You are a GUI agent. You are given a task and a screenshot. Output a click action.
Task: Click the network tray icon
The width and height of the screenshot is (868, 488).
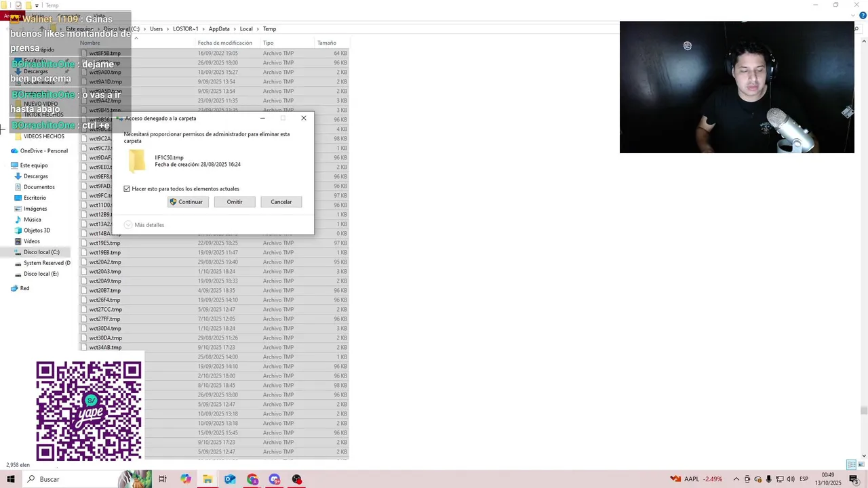tap(780, 479)
